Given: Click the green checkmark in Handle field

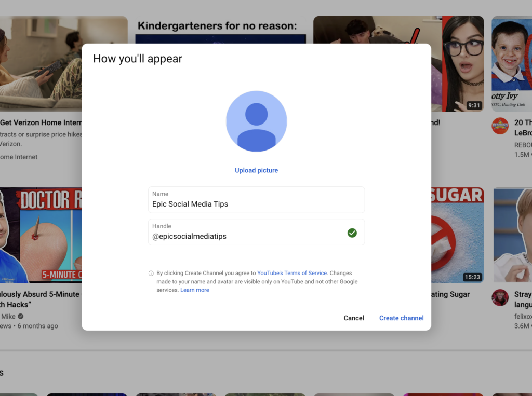Looking at the screenshot, I should pos(352,233).
